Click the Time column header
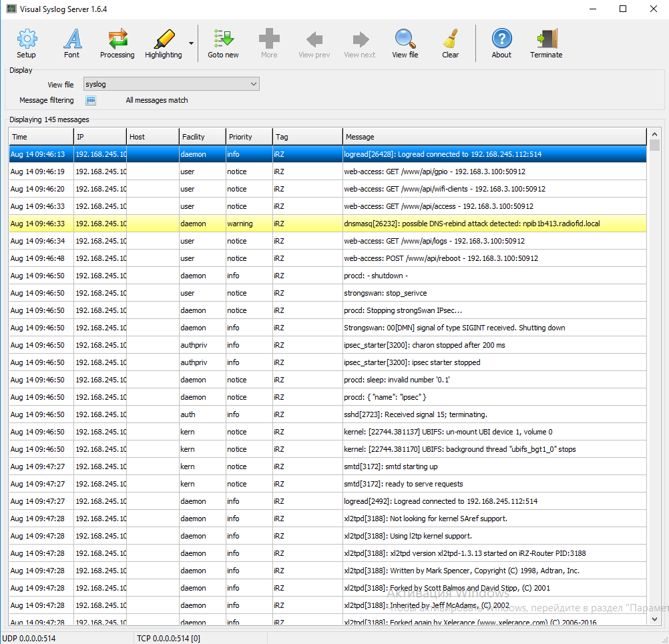This screenshot has height=644, width=669. coord(41,137)
